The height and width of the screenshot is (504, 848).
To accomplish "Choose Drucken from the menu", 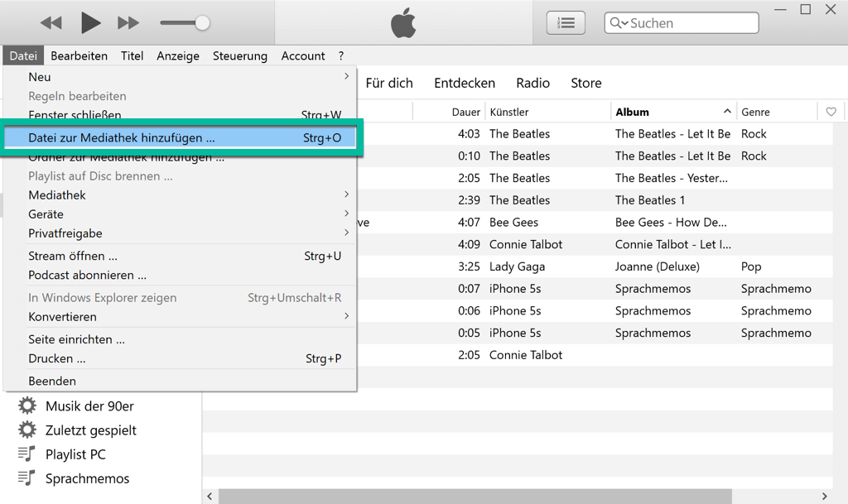I will [180, 358].
